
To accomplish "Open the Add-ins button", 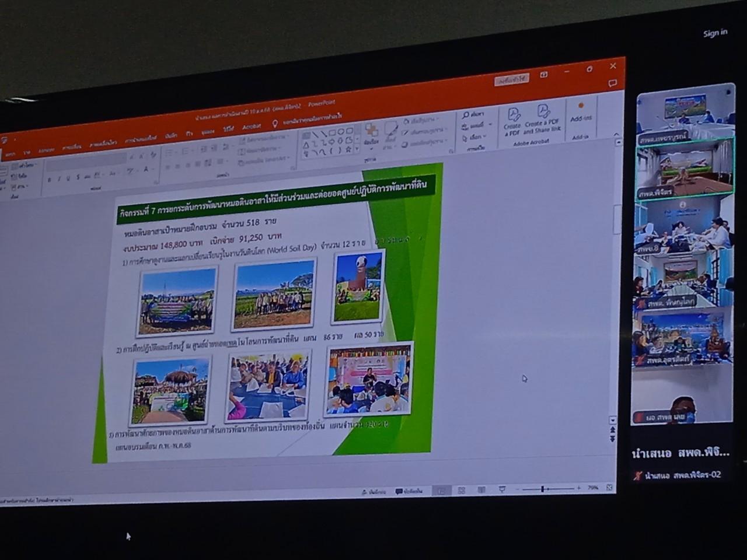I will [x=581, y=113].
